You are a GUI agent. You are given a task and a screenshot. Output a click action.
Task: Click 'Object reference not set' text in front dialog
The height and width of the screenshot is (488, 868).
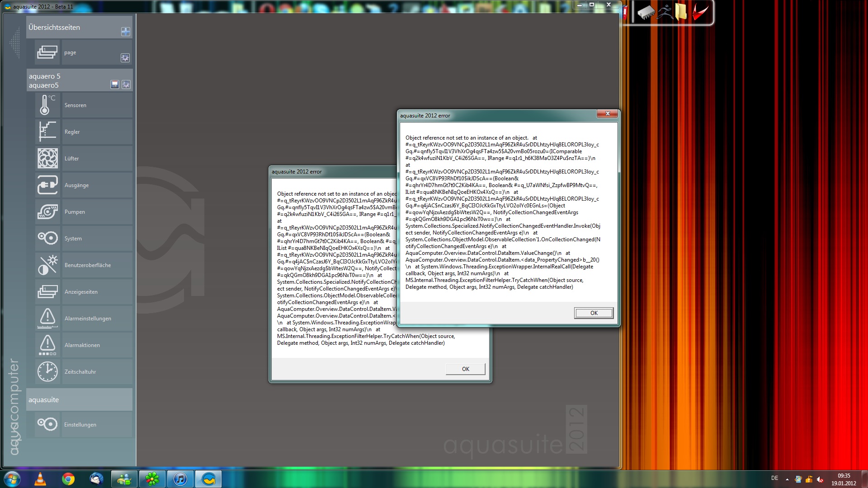click(467, 138)
